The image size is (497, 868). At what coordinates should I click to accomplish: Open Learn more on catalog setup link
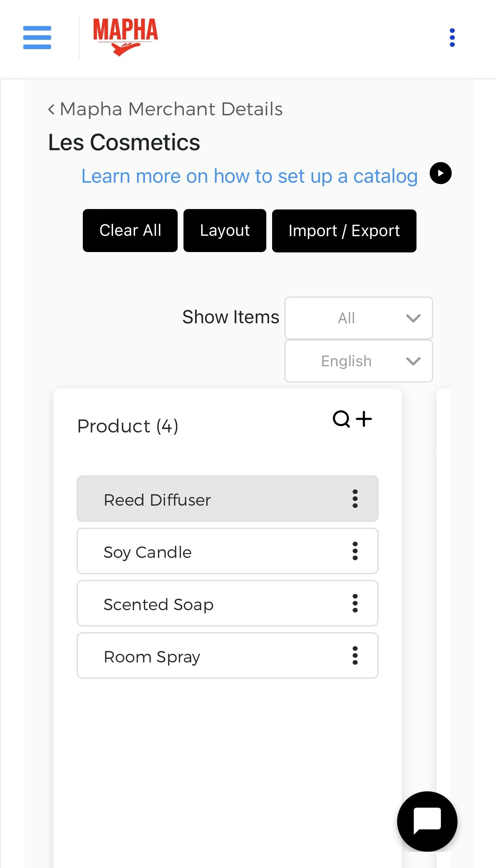tap(249, 176)
